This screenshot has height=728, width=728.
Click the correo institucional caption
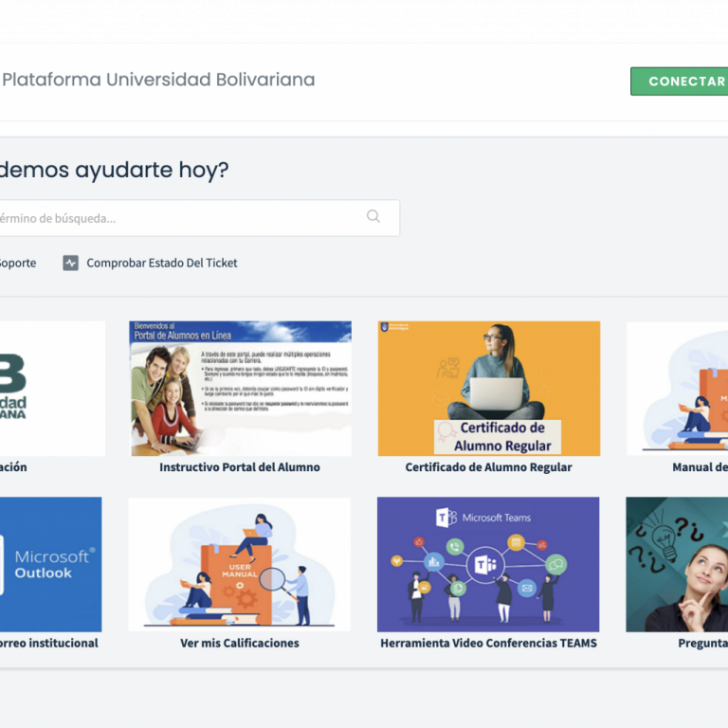(49, 644)
